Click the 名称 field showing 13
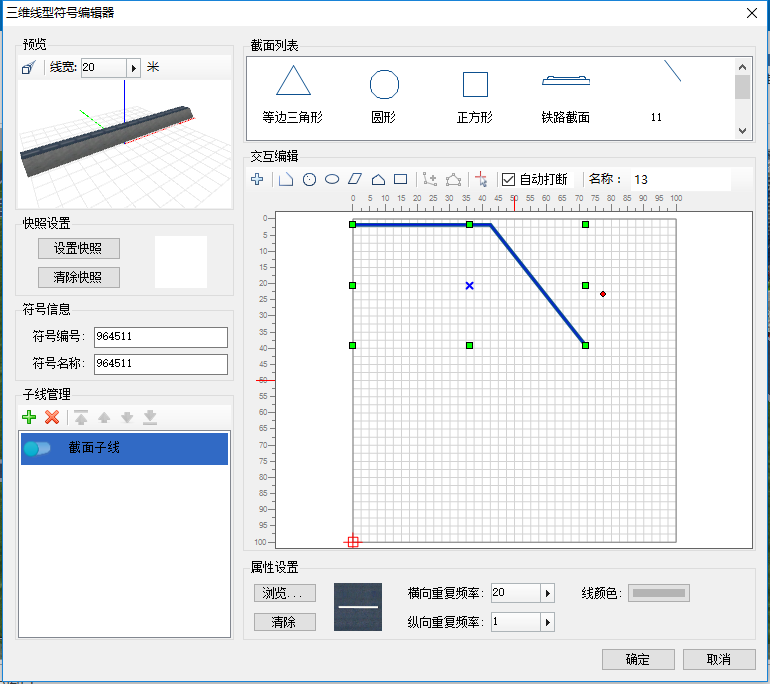Image resolution: width=770 pixels, height=684 pixels. (x=681, y=180)
